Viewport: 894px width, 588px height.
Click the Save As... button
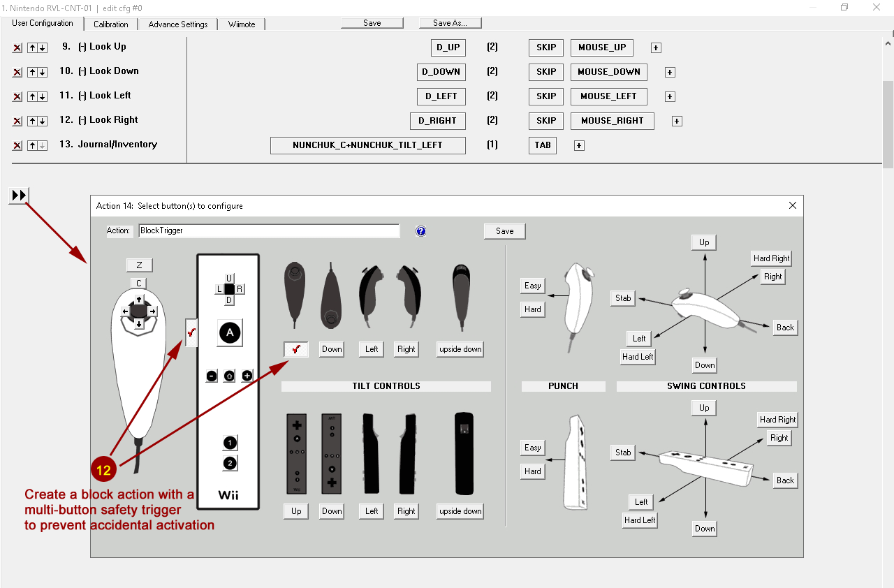(450, 23)
